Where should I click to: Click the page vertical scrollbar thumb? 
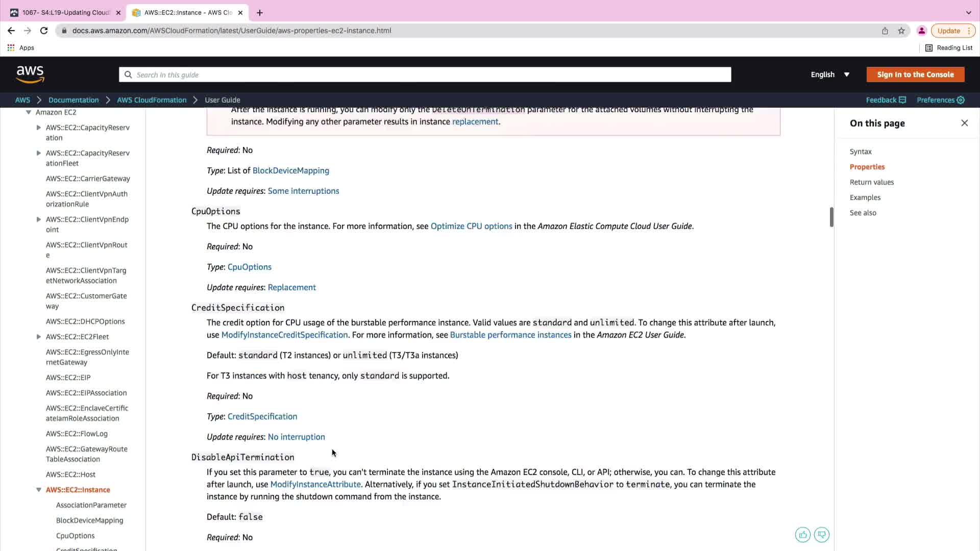(x=831, y=217)
